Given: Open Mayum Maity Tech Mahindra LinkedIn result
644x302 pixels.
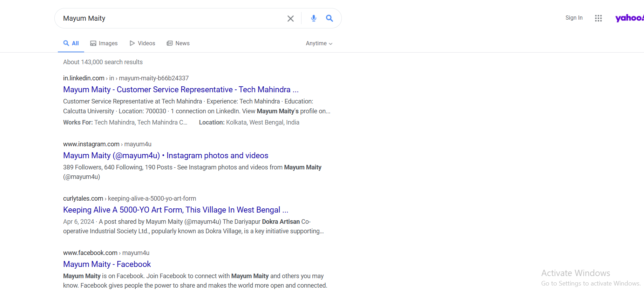Looking at the screenshot, I should 181,90.
